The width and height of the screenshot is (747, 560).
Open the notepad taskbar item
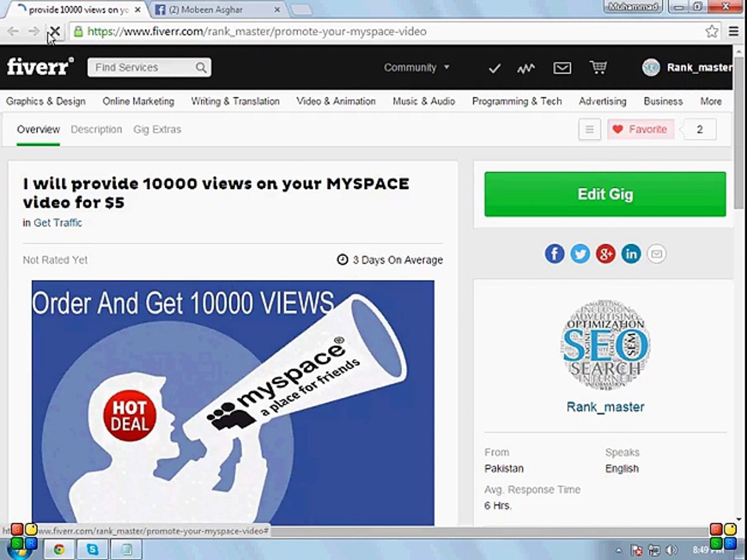pos(127,549)
